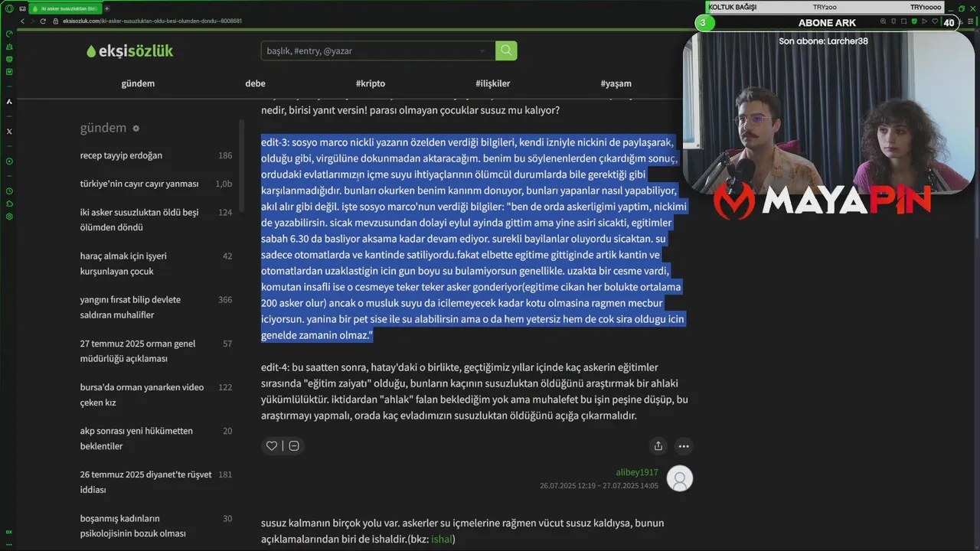Open 'recep tayyip erdoğan' topic

pos(121,155)
